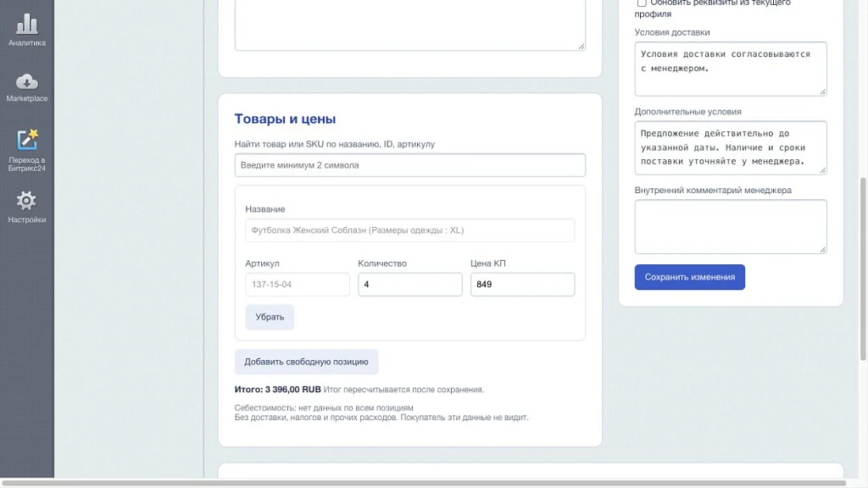Viewport: 868px width, 488px height.
Task: Select the Себестоимость: нет данных text
Action: click(x=324, y=408)
